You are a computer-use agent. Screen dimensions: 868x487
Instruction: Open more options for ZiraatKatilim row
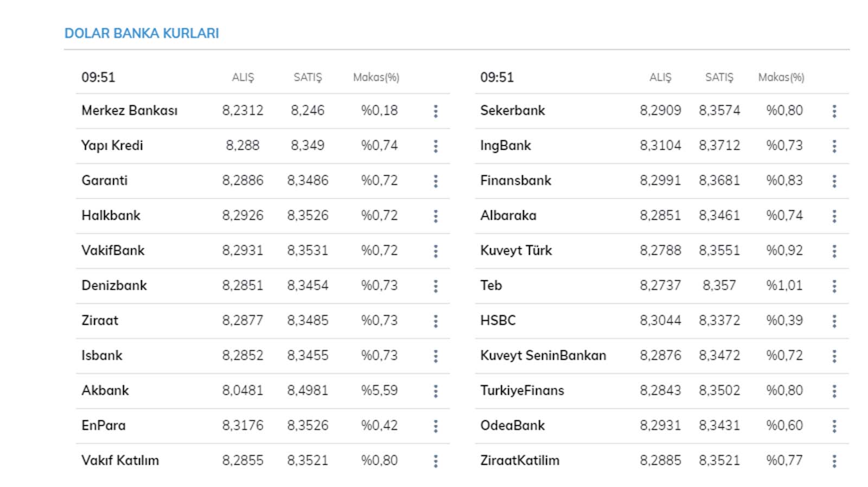tap(834, 461)
